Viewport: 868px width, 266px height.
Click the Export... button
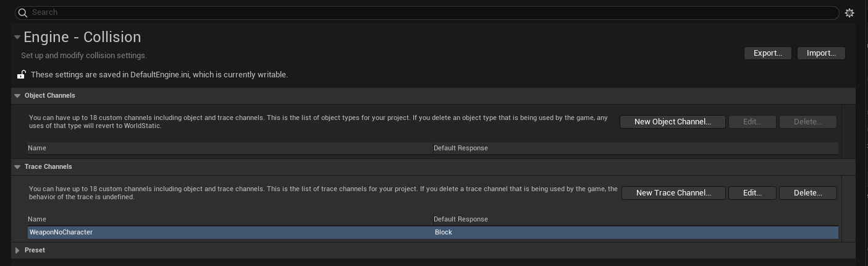[x=768, y=53]
